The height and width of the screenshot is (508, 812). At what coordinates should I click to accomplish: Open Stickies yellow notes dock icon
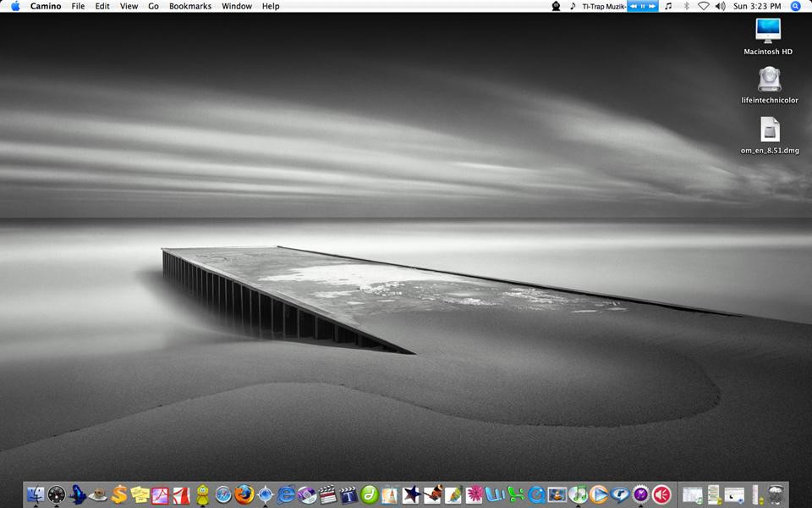140,494
